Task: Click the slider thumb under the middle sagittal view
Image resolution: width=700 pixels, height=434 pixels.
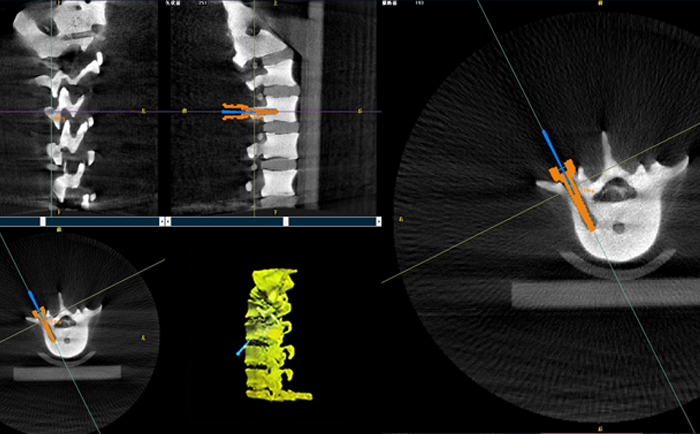Action: [286, 221]
